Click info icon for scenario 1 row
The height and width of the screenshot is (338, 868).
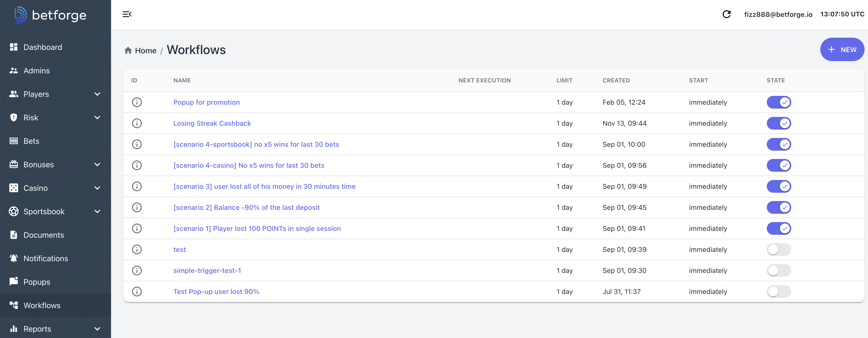(x=137, y=228)
